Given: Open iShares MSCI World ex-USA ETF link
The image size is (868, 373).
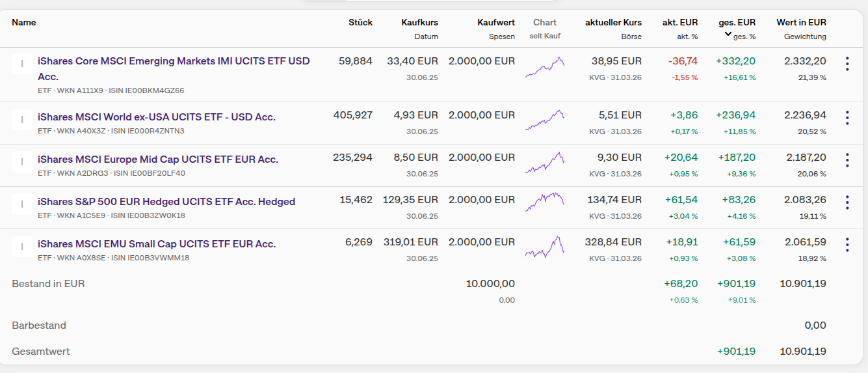Looking at the screenshot, I should [x=157, y=117].
